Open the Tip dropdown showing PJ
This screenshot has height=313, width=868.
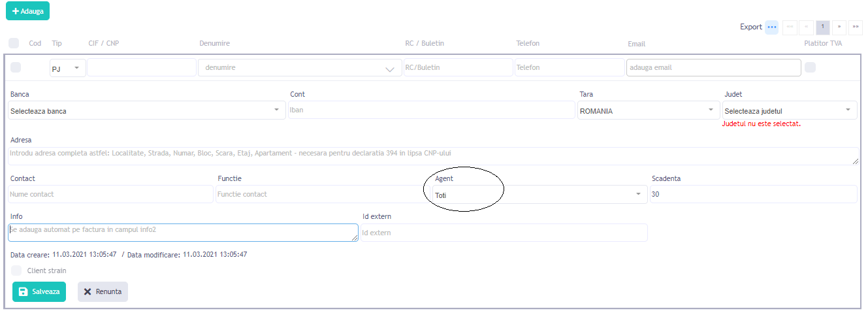pos(67,68)
